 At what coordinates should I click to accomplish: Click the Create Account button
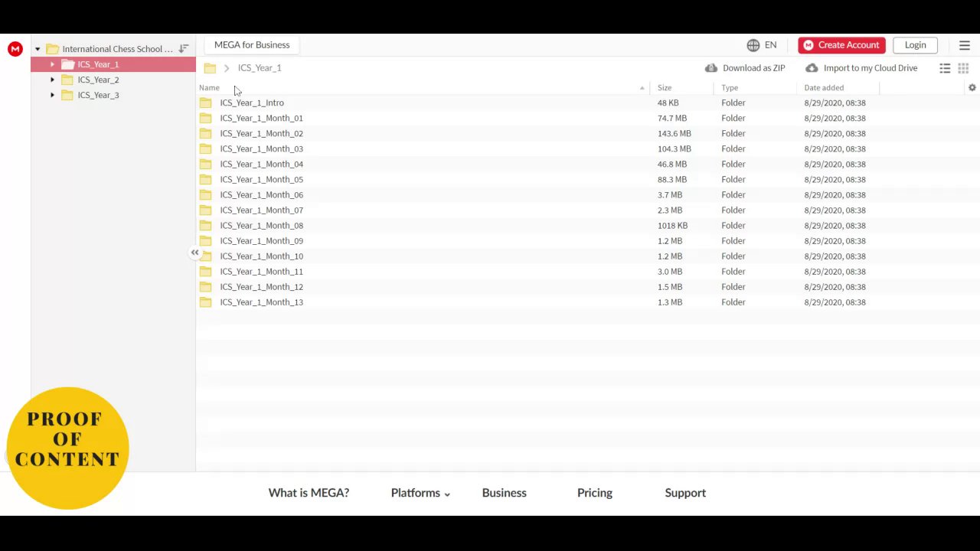coord(841,45)
